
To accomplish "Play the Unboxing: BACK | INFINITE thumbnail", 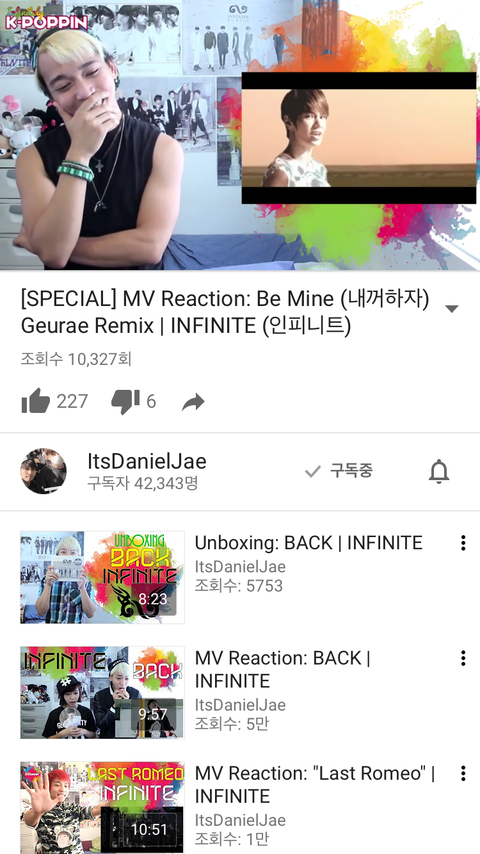I will (102, 577).
